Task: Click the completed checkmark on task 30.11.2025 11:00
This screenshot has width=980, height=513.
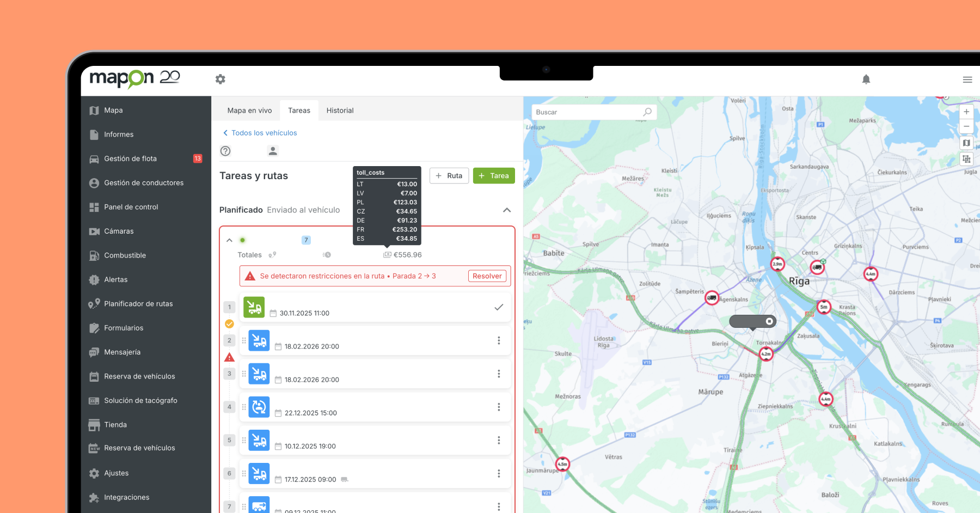Action: pos(499,307)
